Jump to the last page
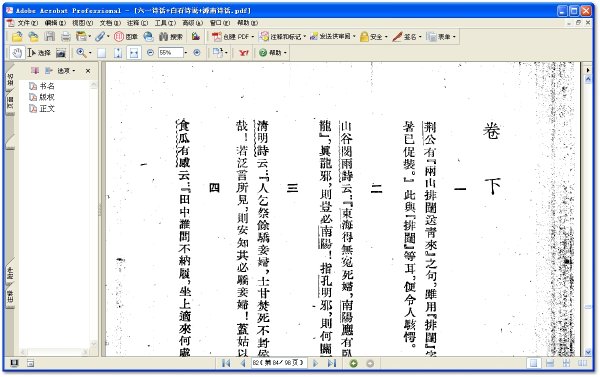Viewport: 600px width, 377px height. [331, 363]
